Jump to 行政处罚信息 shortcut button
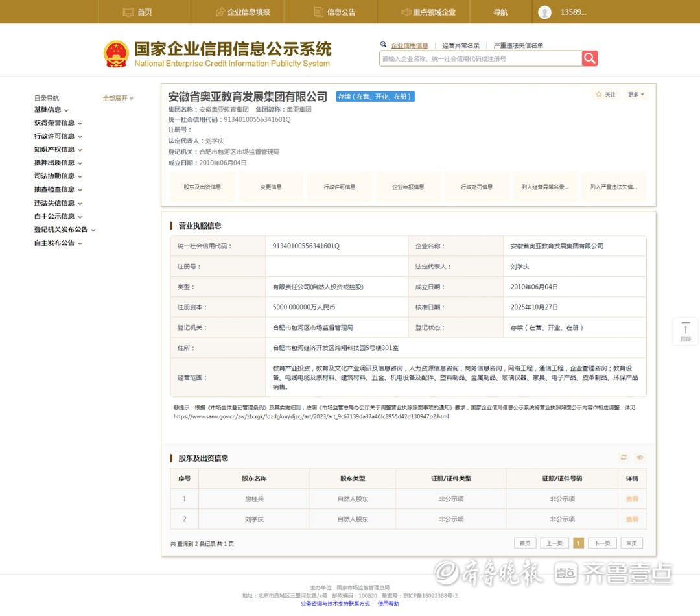 click(477, 187)
